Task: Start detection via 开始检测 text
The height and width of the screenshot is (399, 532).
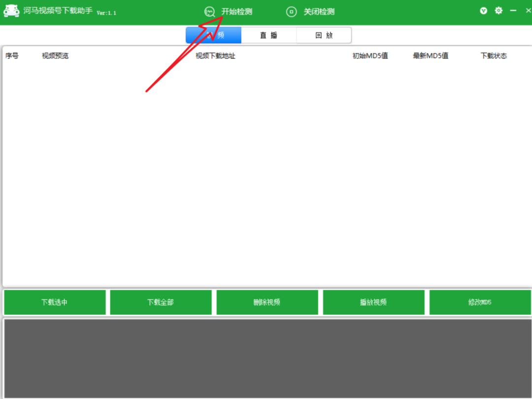Action: (x=237, y=12)
